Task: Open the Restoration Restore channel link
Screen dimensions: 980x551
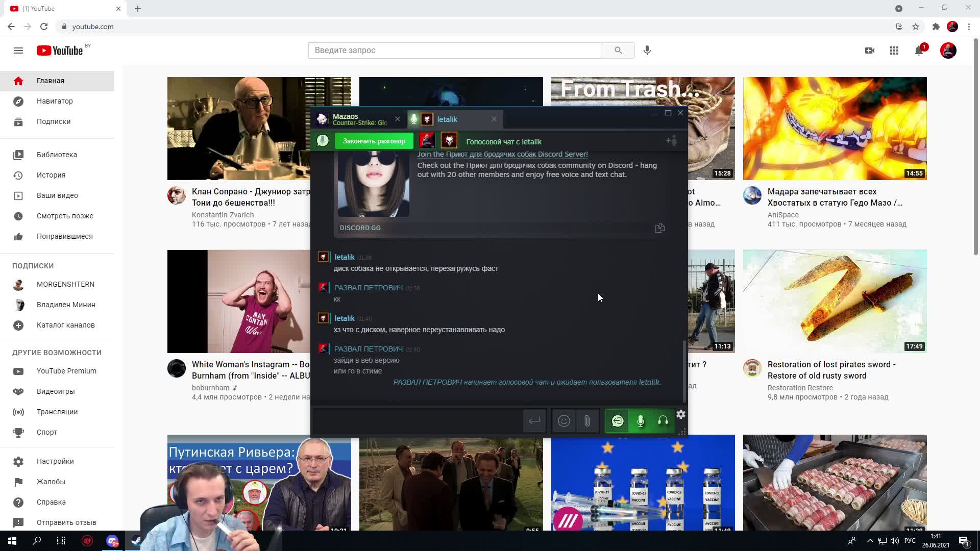Action: coord(800,388)
